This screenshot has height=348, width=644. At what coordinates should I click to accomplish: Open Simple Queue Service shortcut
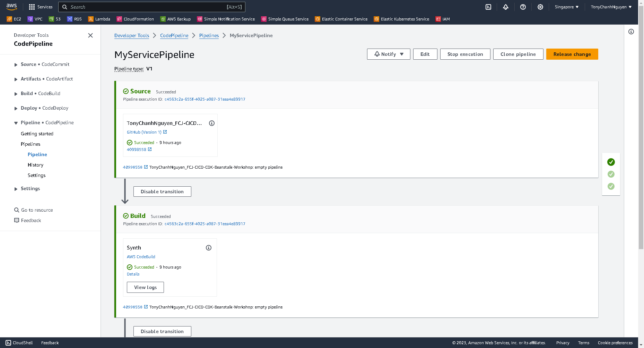(285, 19)
